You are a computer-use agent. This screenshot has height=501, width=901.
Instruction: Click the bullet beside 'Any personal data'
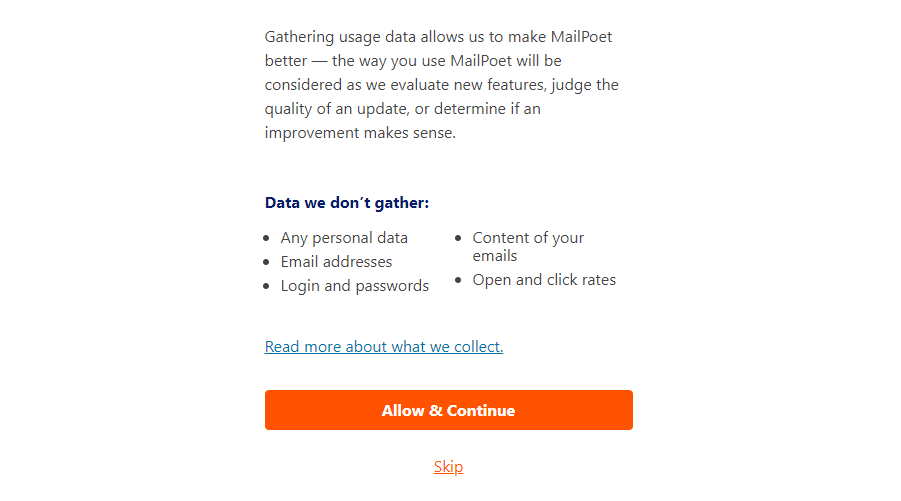click(x=267, y=239)
